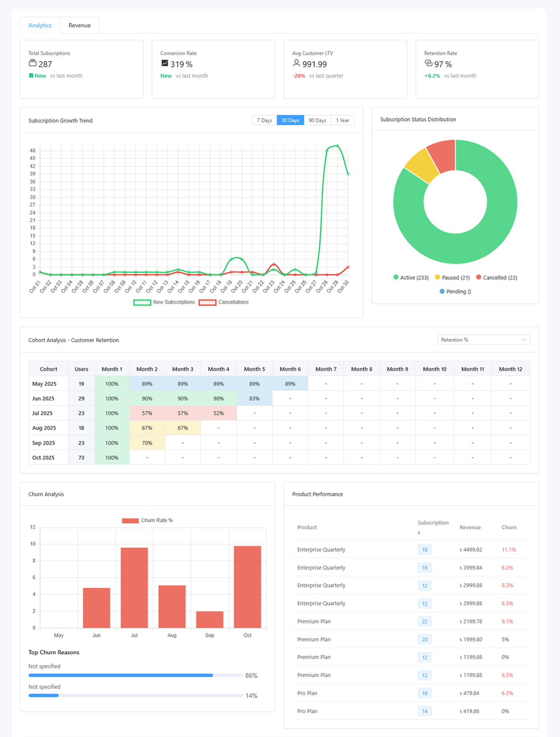Click the green New badge under Total Subscriptions
Image resolution: width=560 pixels, height=737 pixels.
click(x=37, y=76)
